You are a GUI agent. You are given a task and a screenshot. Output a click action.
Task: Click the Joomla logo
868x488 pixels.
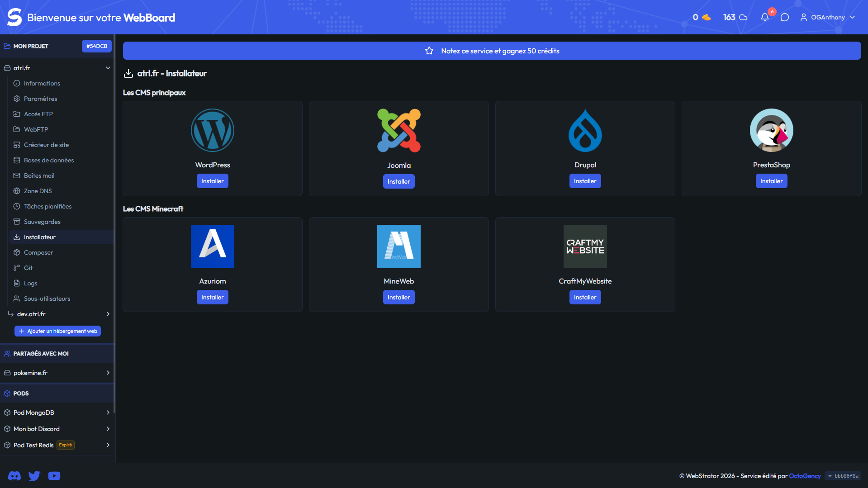399,130
